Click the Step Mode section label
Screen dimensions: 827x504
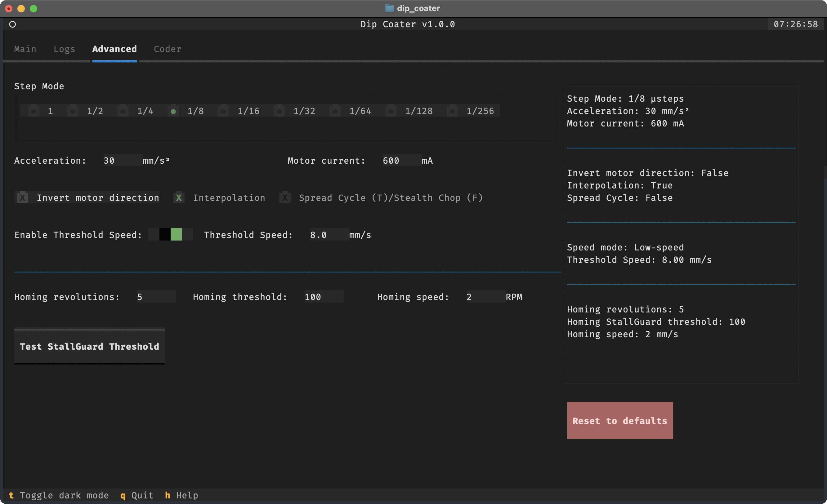point(39,86)
